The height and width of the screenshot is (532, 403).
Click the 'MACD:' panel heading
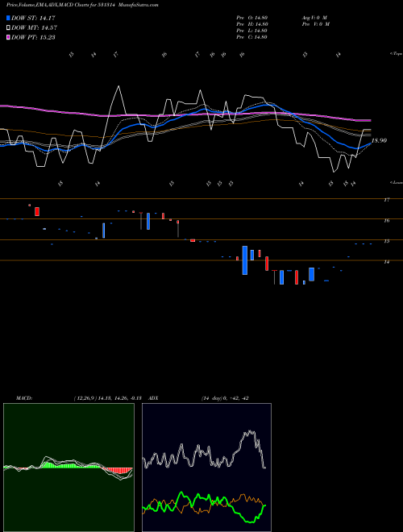24,398
